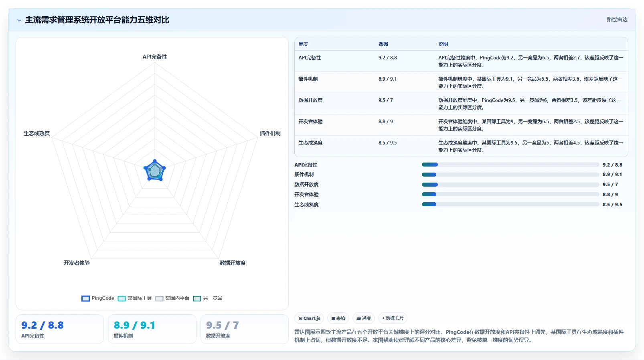Click the 维度 column header
The image size is (644, 360).
(x=303, y=44)
